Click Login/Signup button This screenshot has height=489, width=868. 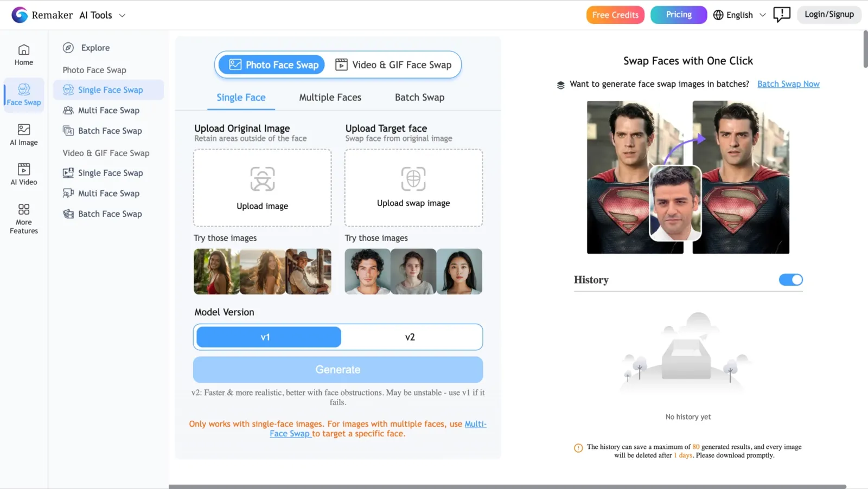(x=829, y=15)
